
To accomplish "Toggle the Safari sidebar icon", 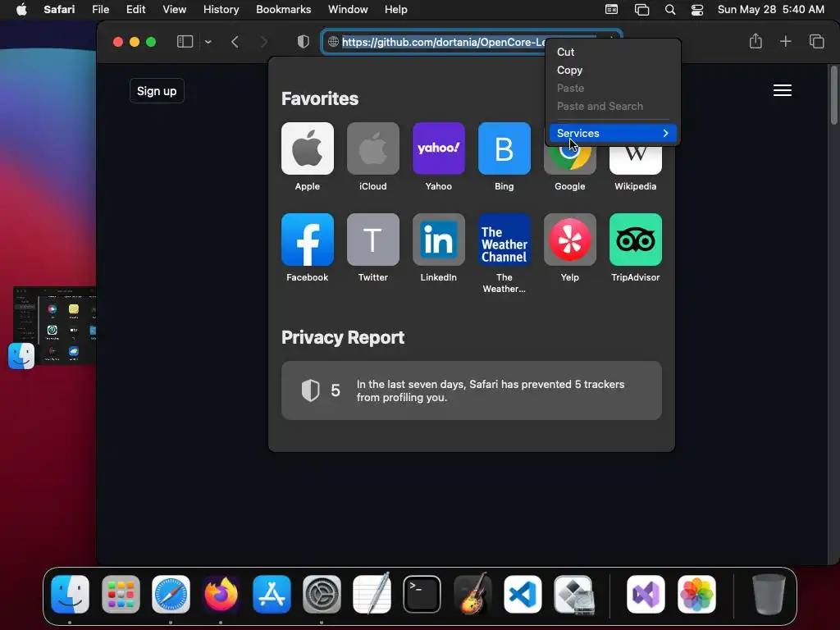I will [x=185, y=42].
